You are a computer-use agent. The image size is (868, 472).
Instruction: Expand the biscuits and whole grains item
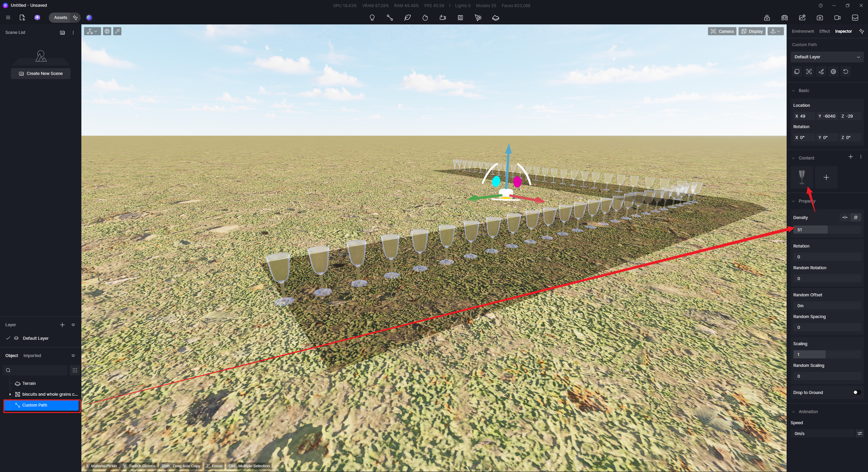10,394
